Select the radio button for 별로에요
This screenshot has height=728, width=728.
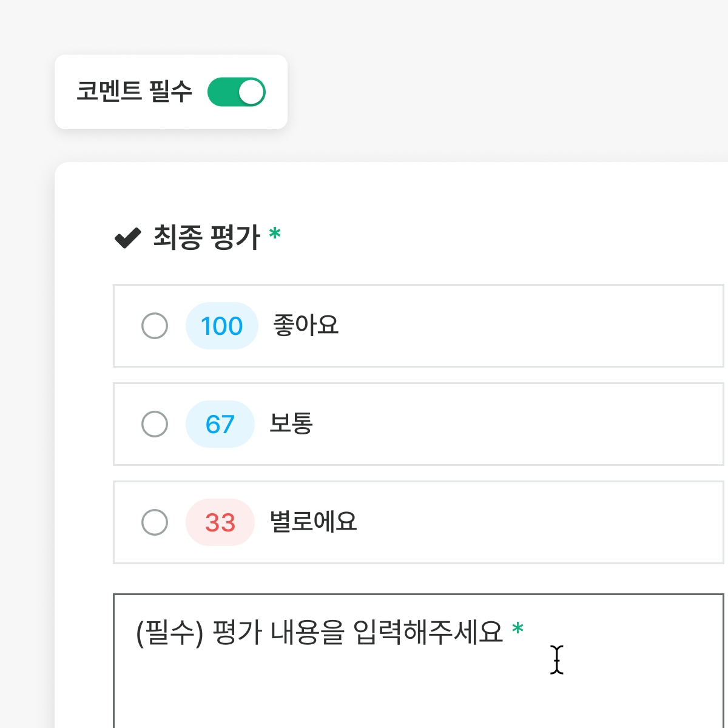155,522
